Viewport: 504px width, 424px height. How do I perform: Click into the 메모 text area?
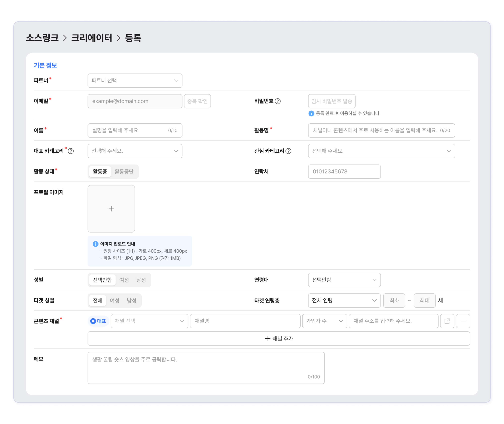coord(206,368)
